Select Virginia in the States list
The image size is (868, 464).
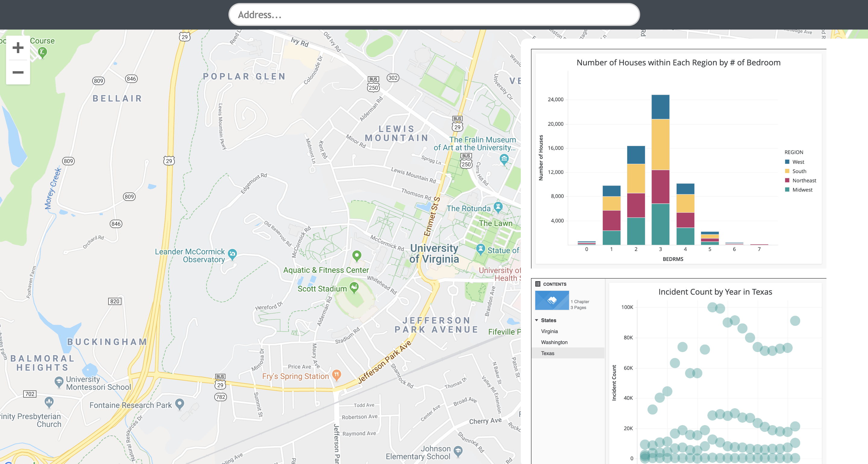pyautogui.click(x=549, y=331)
